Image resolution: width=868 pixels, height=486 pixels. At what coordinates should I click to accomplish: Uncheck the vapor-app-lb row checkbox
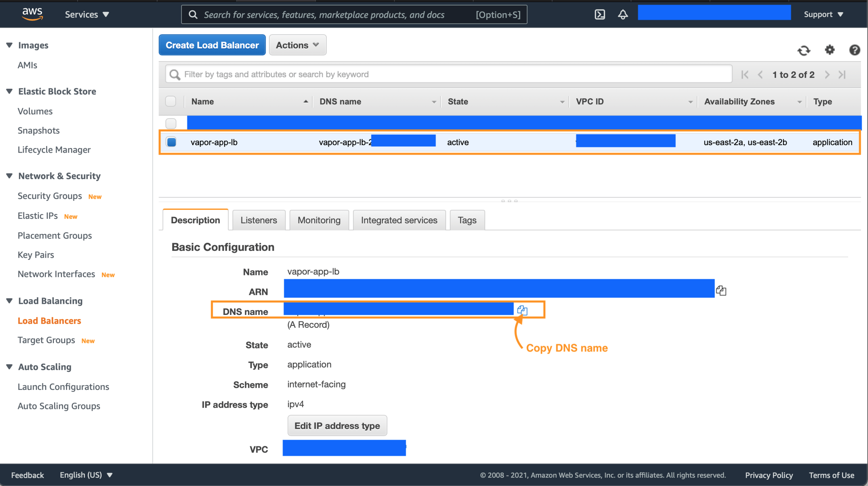171,142
